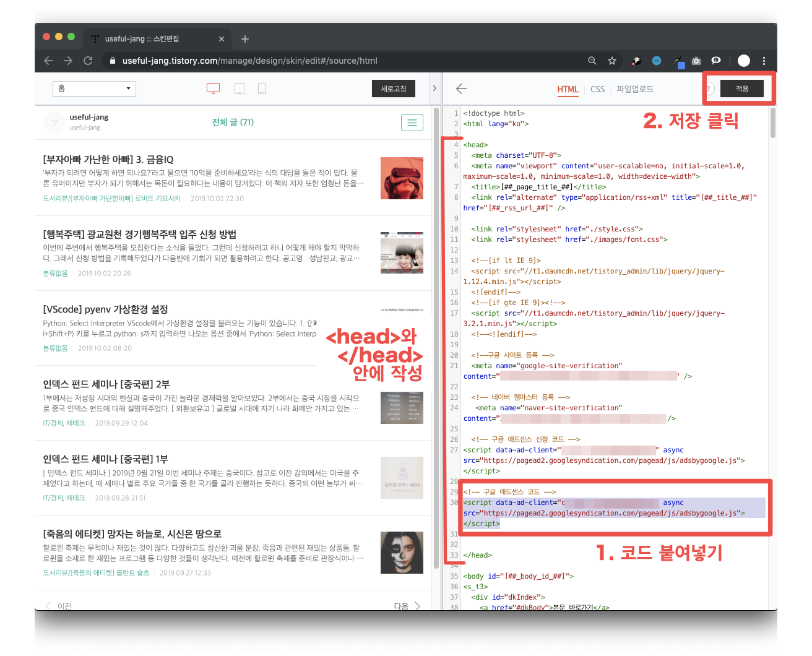Open the blog hamburger menu in preview

pyautogui.click(x=412, y=123)
